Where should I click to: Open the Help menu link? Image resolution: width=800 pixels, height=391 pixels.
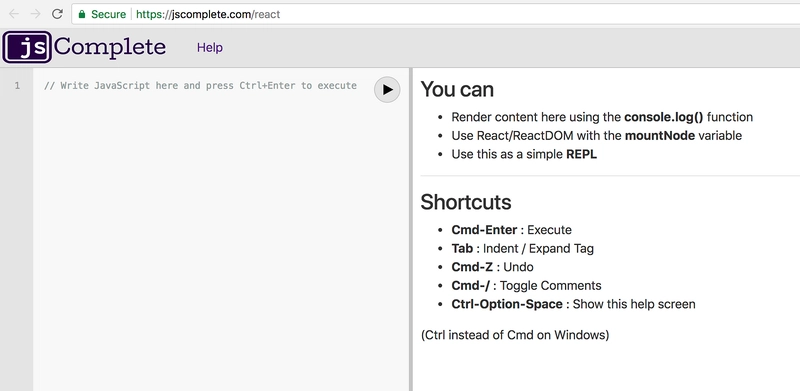(x=210, y=47)
